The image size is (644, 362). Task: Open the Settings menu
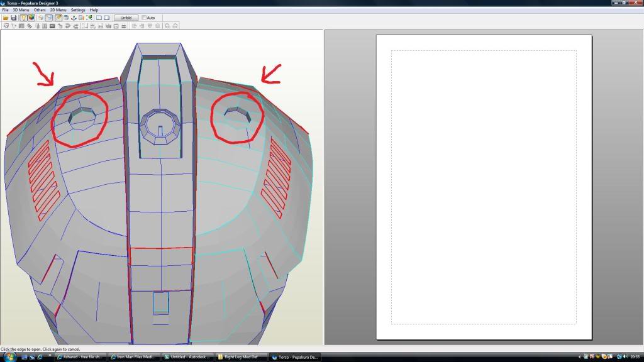77,10
